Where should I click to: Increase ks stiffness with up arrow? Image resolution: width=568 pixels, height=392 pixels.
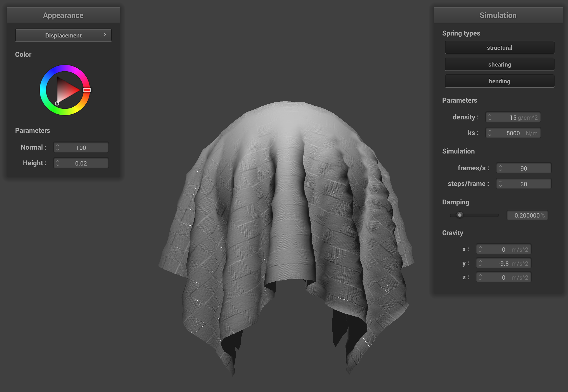(490, 131)
